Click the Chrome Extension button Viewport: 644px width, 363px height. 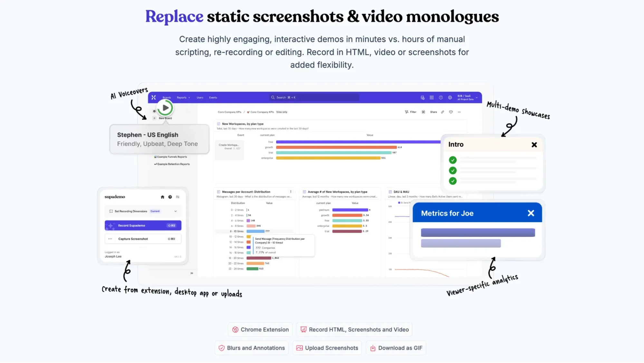click(x=260, y=329)
